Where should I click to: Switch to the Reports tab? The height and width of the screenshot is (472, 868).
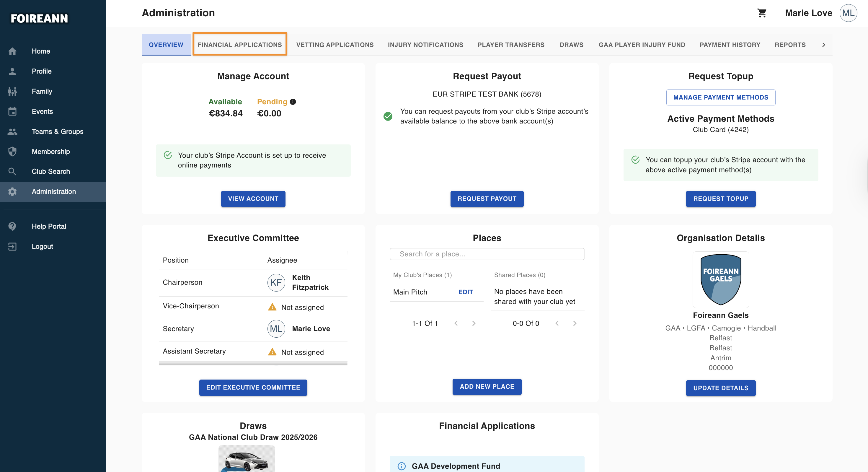click(790, 45)
